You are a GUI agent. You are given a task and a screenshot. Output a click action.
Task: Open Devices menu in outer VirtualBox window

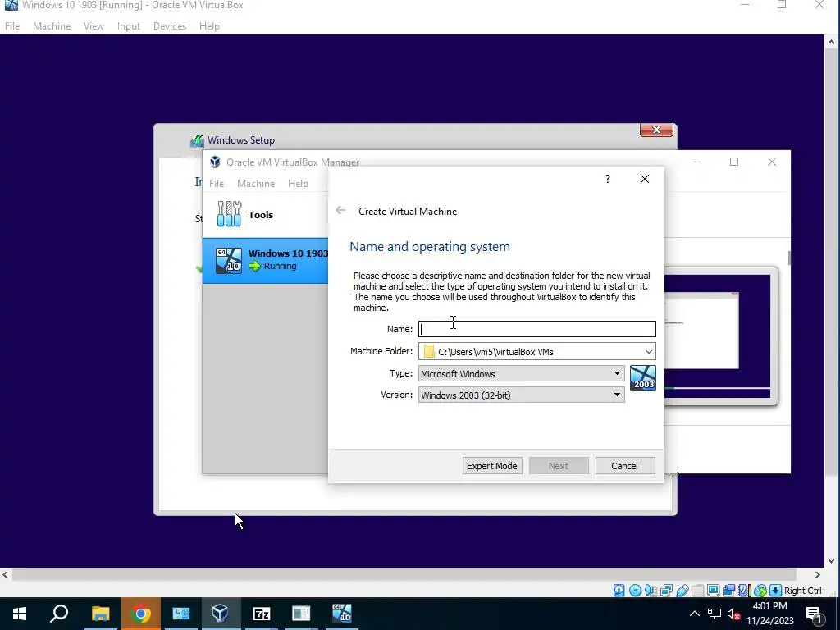[x=170, y=25]
